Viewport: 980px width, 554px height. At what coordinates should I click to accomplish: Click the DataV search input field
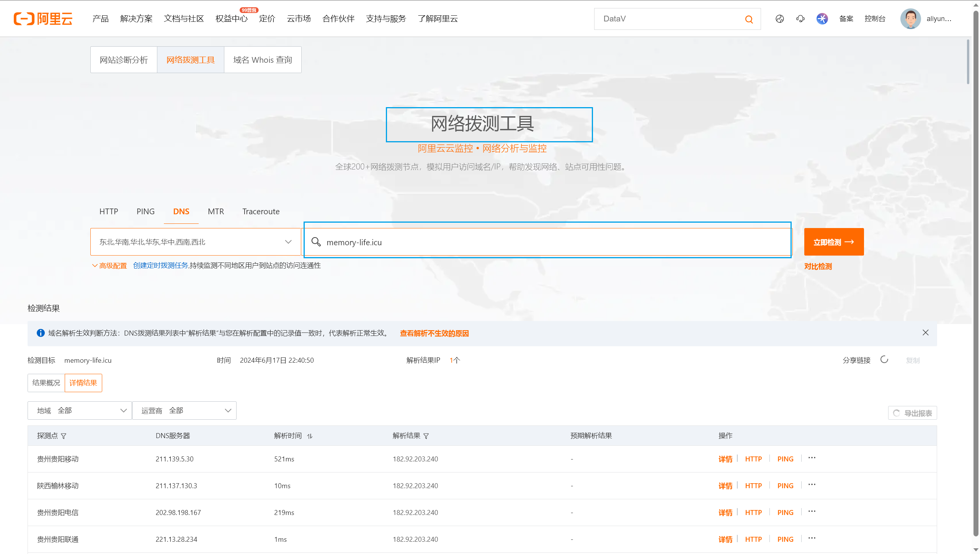(670, 19)
